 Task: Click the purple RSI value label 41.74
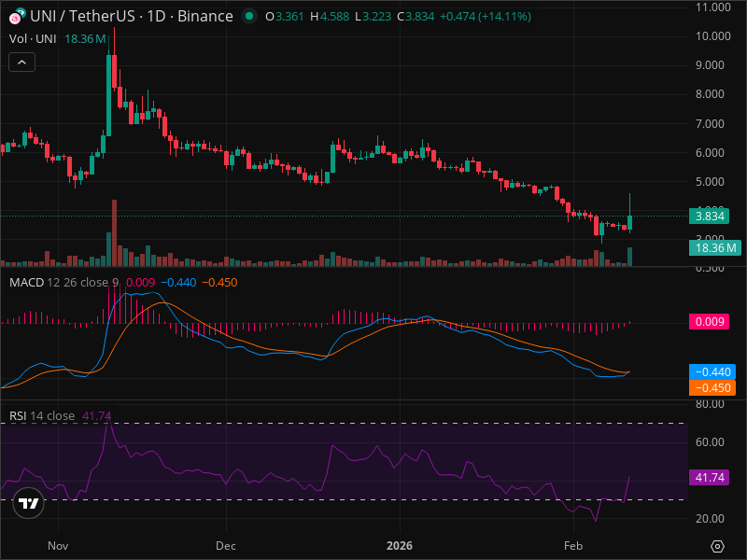point(709,477)
